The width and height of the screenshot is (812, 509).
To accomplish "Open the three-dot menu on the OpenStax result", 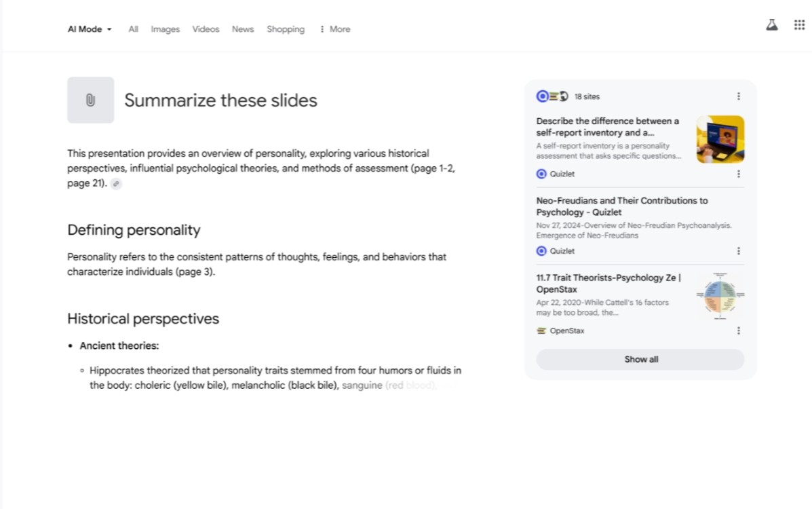I will point(739,331).
